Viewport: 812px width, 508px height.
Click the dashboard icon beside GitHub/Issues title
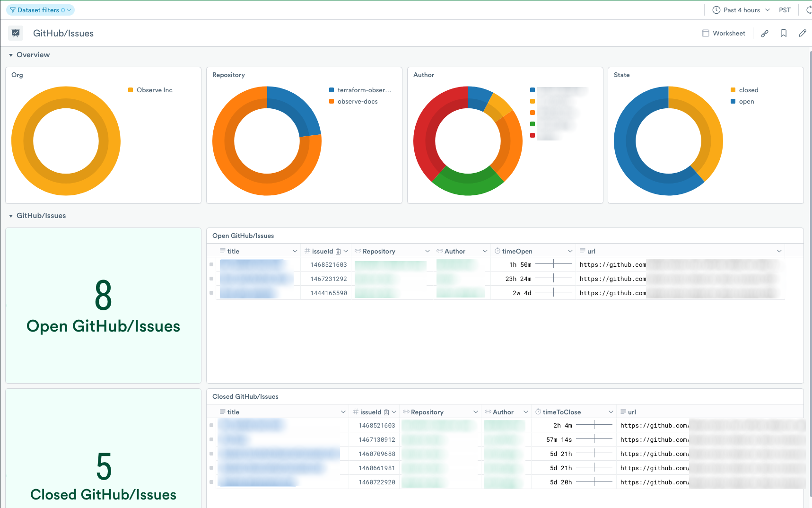[x=16, y=33]
